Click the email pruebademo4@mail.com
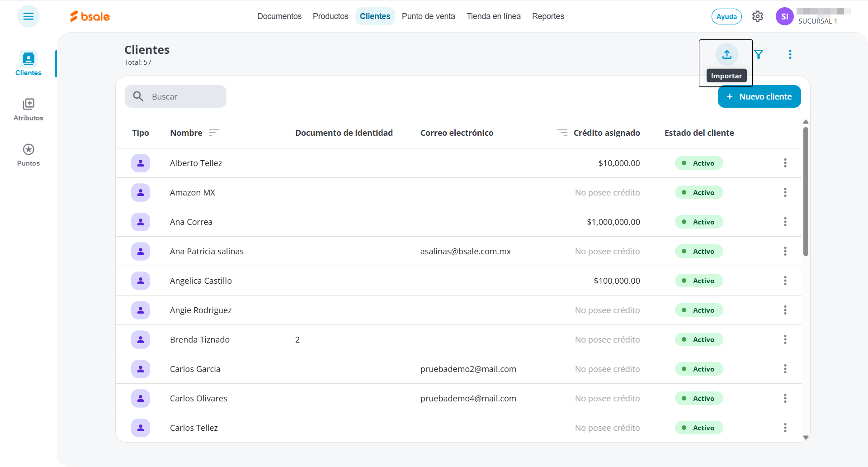868x467 pixels. pyautogui.click(x=468, y=398)
